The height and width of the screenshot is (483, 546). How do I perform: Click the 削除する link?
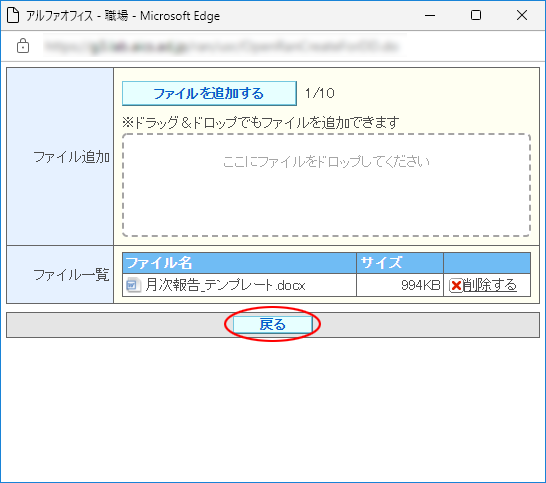pyautogui.click(x=490, y=285)
